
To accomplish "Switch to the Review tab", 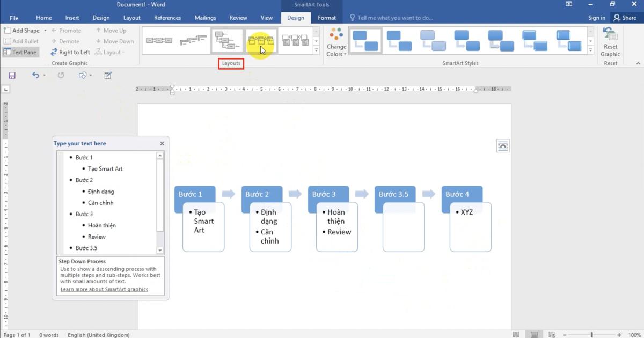I will tap(238, 18).
